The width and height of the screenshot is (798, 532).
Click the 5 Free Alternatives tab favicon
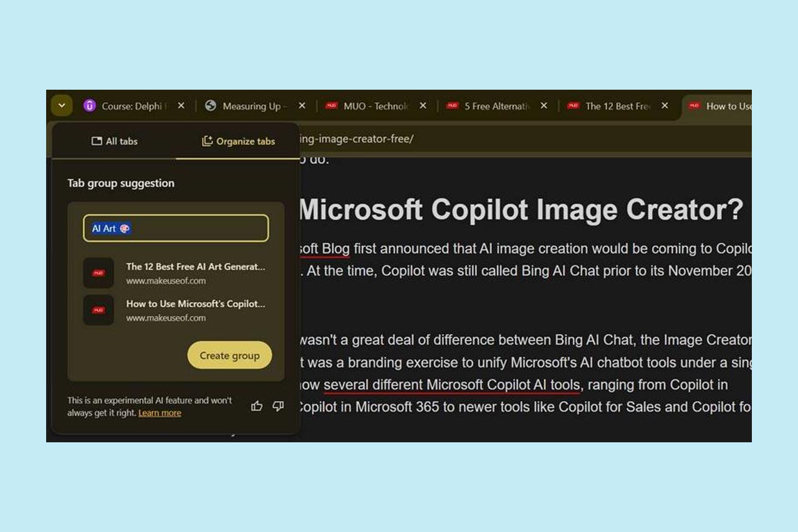[453, 106]
